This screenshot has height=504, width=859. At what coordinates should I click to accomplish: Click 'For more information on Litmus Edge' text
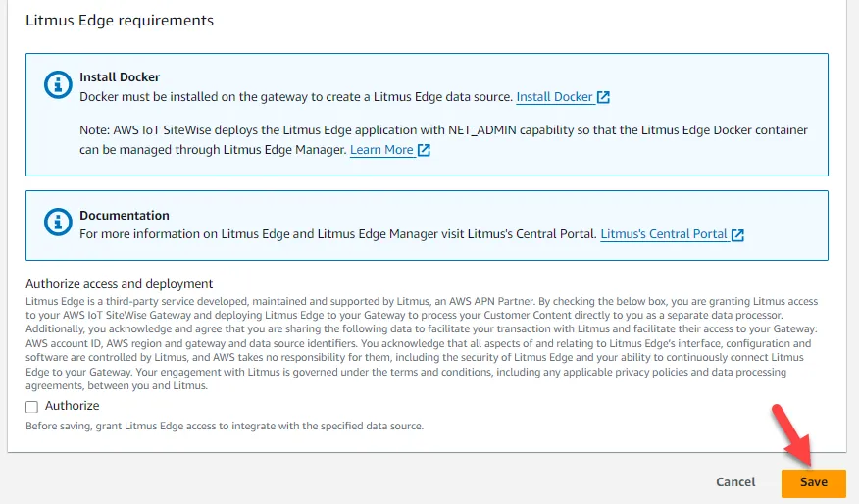[338, 234]
